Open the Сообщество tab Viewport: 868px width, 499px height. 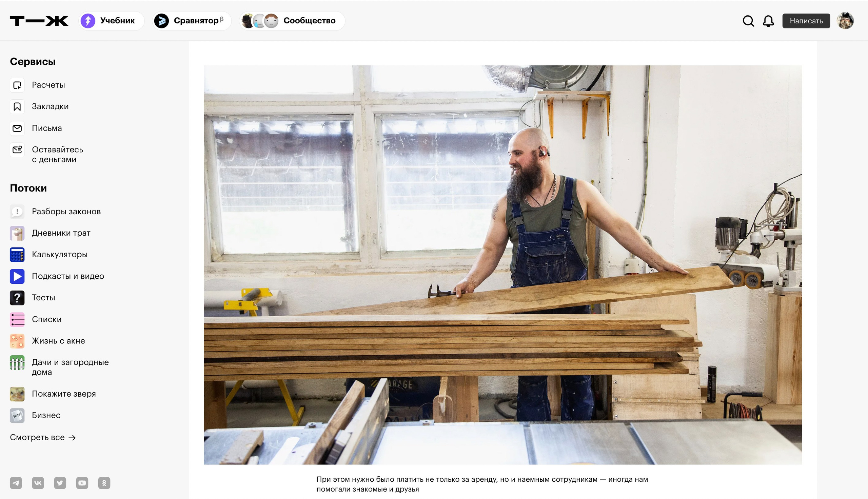coord(292,21)
